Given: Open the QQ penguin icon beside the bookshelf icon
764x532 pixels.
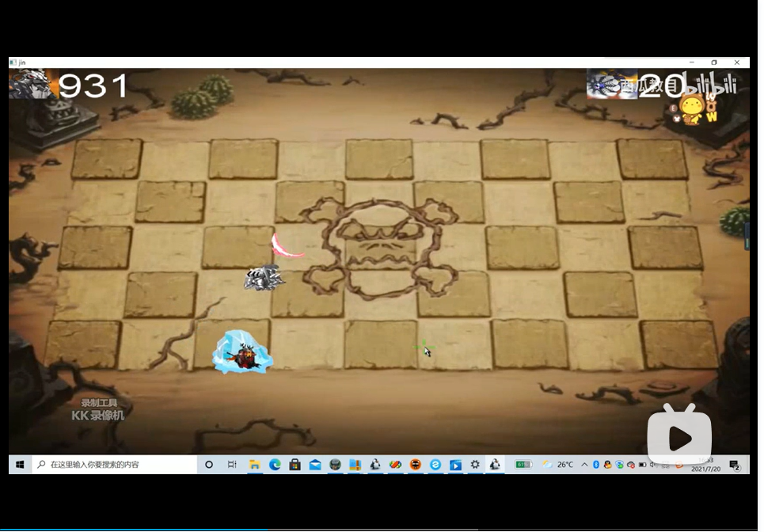Looking at the screenshot, I should [x=375, y=465].
